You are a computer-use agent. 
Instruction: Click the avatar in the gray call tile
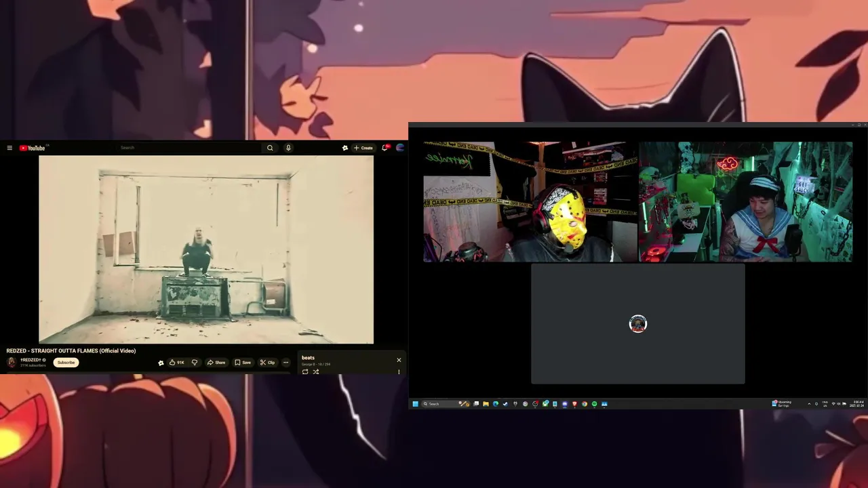pos(638,324)
